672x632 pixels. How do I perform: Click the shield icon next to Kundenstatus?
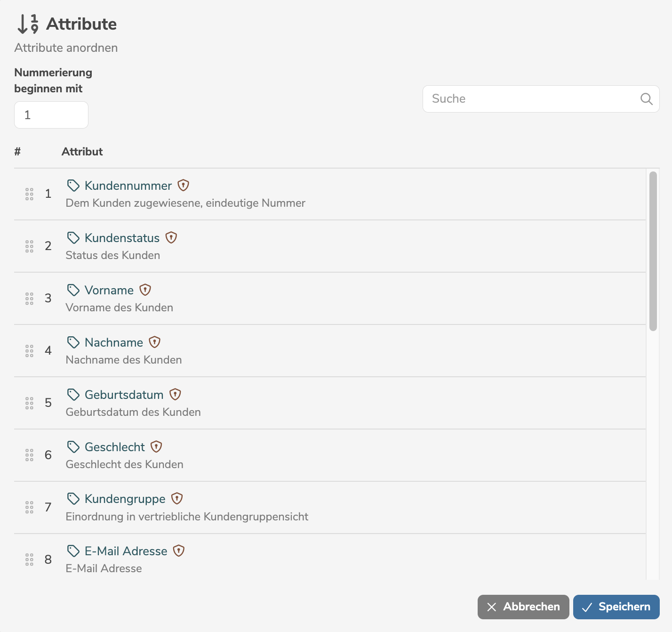click(x=171, y=238)
